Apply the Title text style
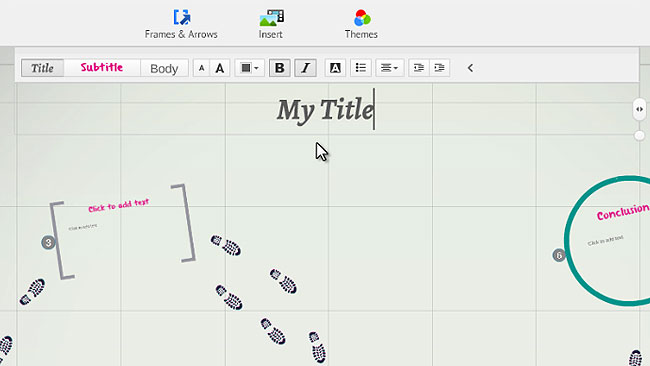Viewport: 650px width, 366px height. [43, 68]
